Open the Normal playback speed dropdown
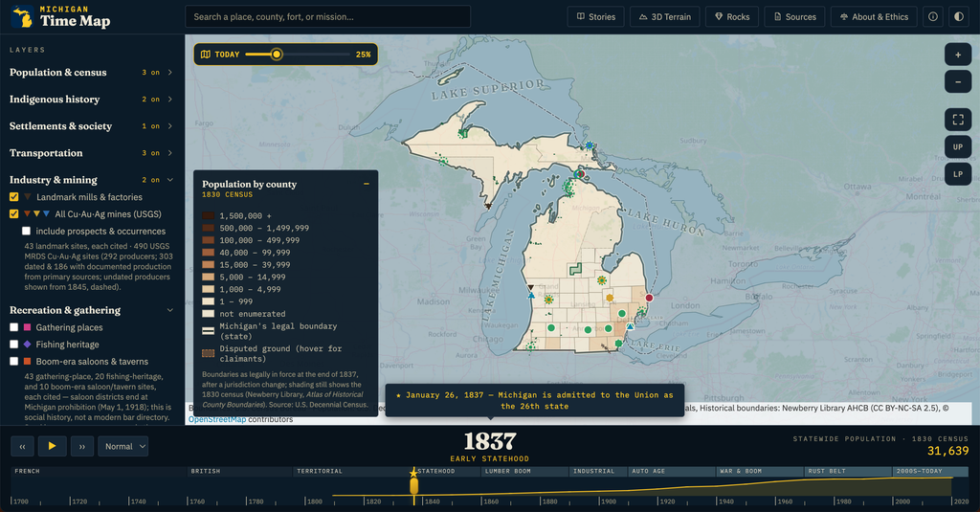Viewport: 980px width, 512px height. pyautogui.click(x=123, y=446)
